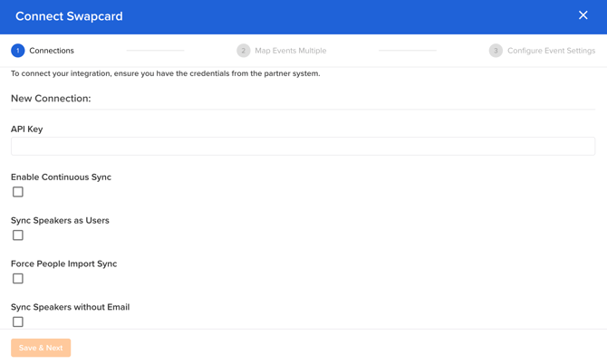Image resolution: width=607 pixels, height=364 pixels.
Task: Focus the API Key input field
Action: (303, 146)
